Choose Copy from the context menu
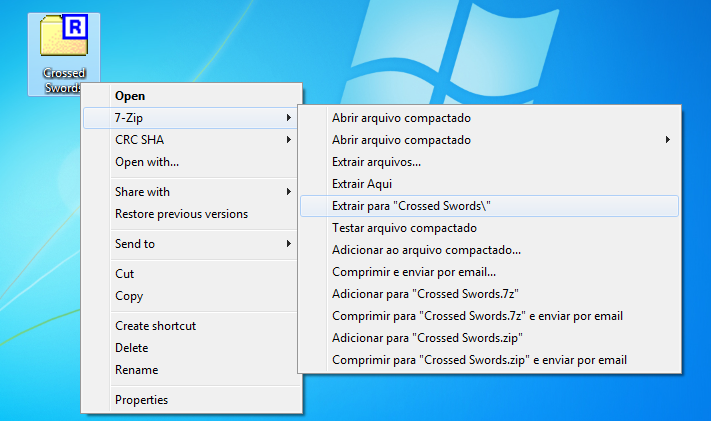 pyautogui.click(x=129, y=296)
